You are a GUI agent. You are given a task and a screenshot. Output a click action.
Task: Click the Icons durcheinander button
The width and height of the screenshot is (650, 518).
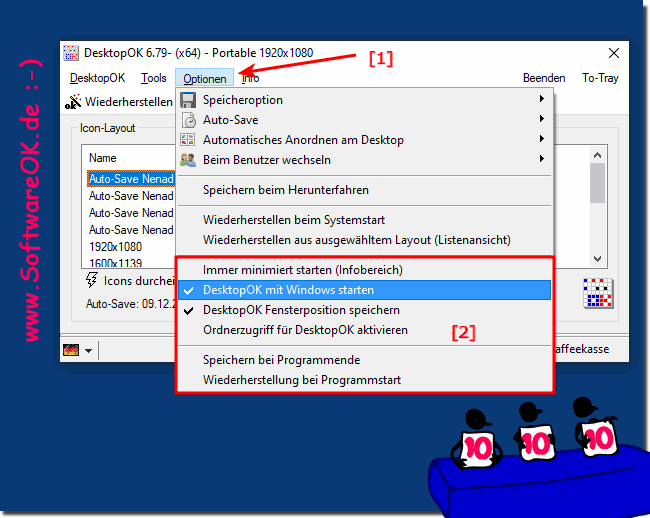coord(130,281)
